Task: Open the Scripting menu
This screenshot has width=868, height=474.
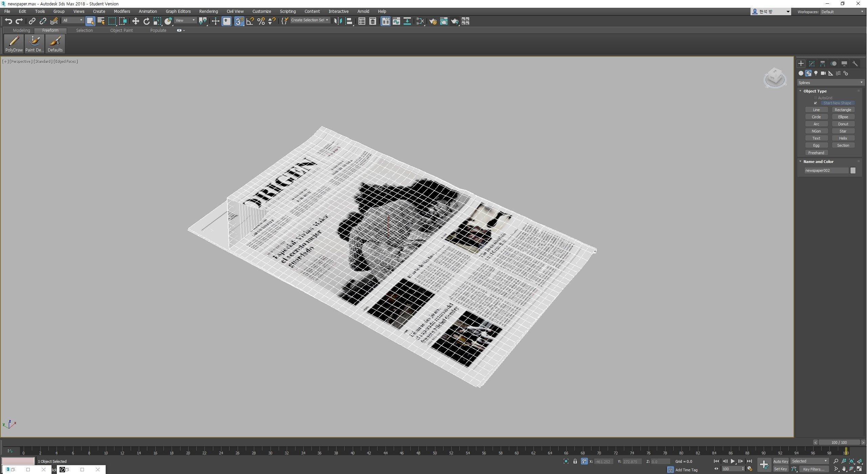Action: 288,12
